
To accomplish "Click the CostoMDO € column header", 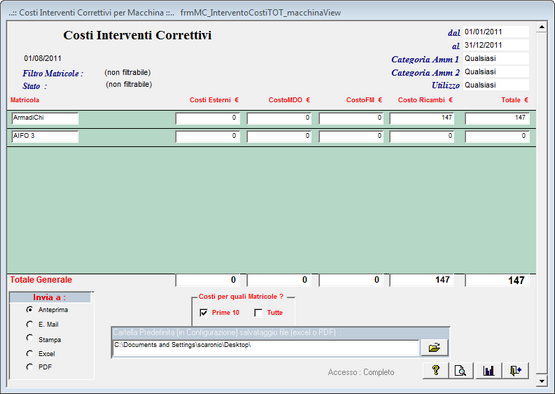I will pos(289,100).
